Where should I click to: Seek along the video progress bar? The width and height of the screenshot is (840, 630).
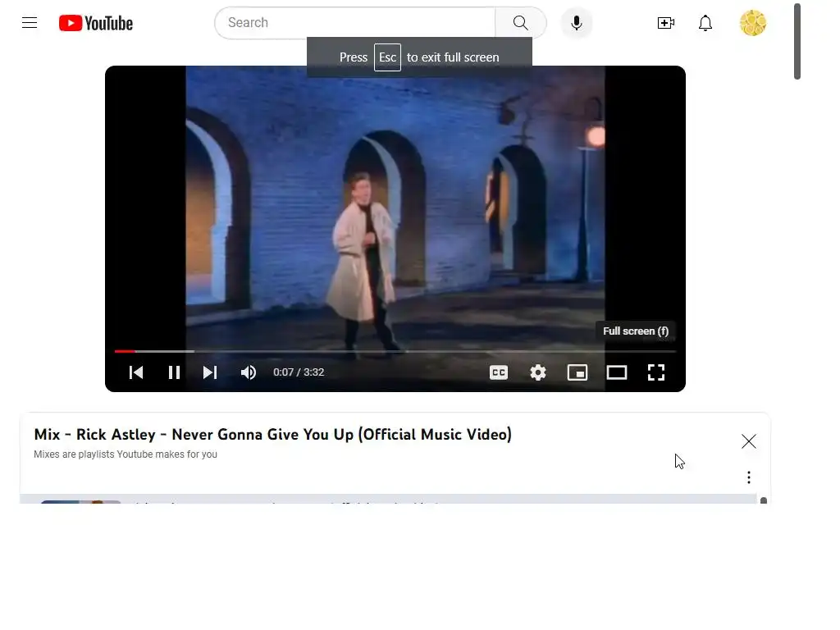point(395,351)
